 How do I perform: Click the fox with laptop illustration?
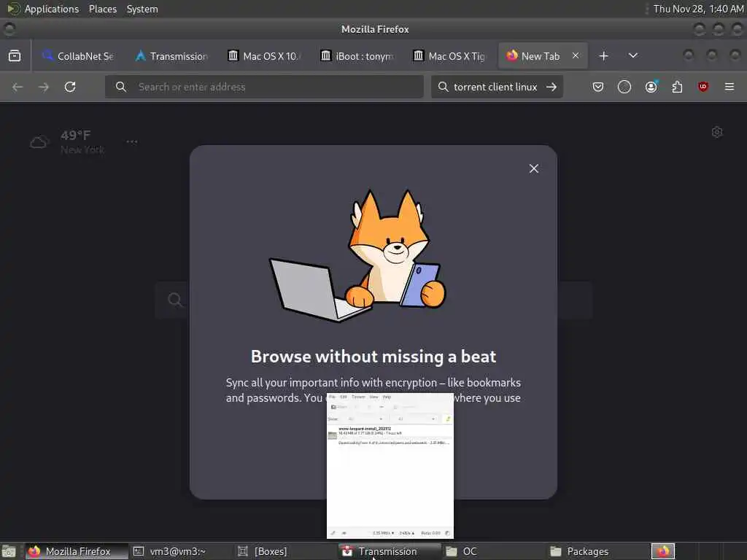358,256
